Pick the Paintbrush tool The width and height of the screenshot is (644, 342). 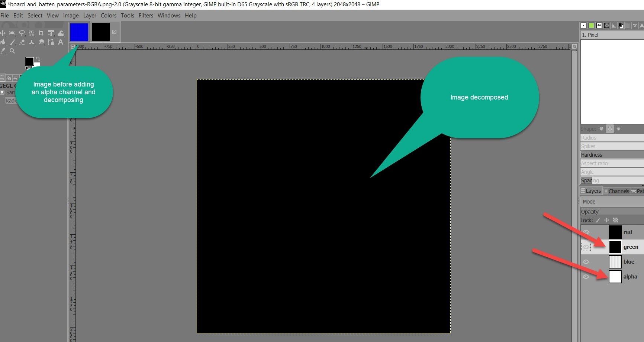click(13, 42)
